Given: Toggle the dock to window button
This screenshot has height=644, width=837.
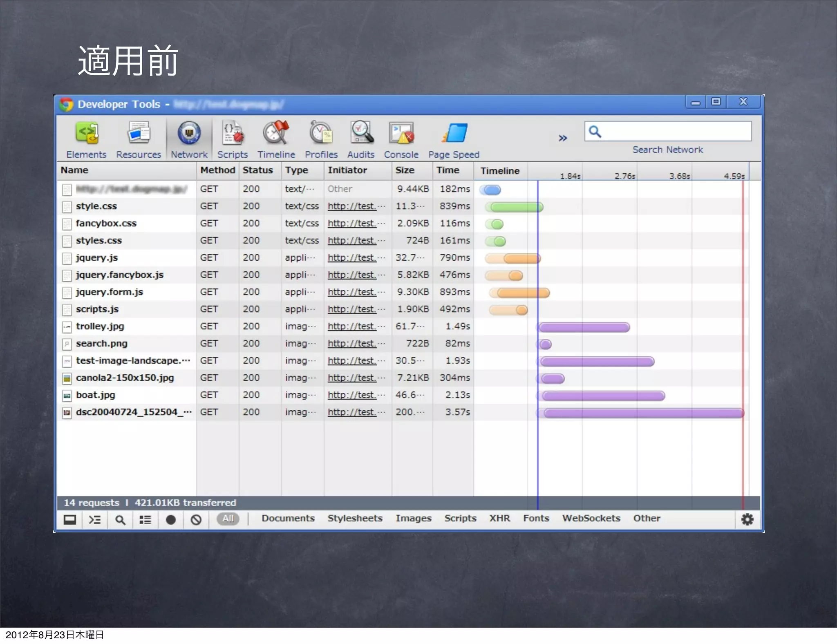Looking at the screenshot, I should tap(70, 520).
